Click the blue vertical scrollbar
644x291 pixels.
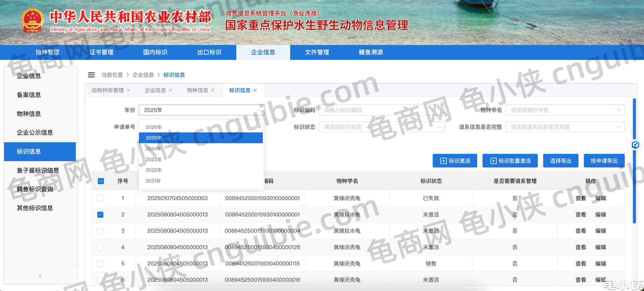click(x=634, y=161)
